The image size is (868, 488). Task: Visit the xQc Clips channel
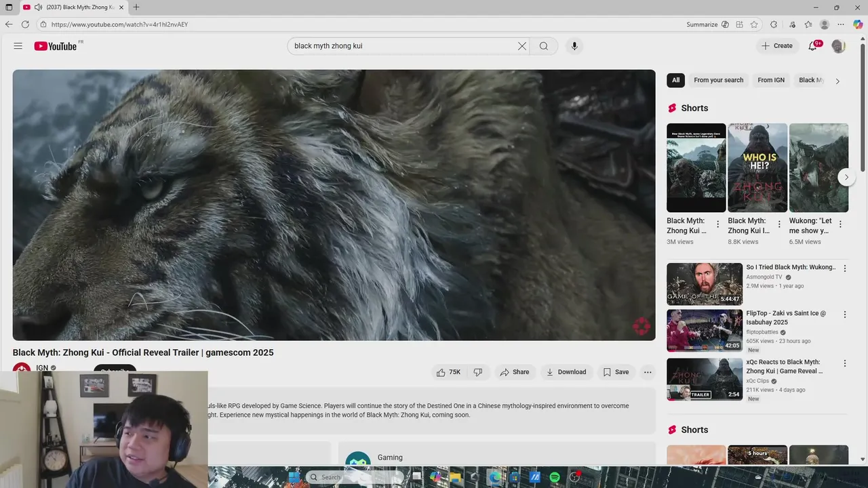[x=757, y=381]
